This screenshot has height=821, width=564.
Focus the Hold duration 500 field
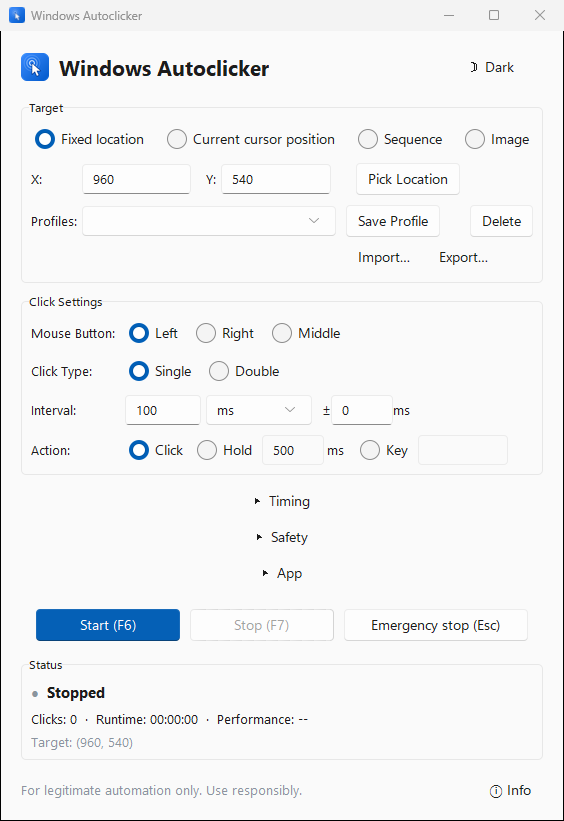(x=293, y=450)
